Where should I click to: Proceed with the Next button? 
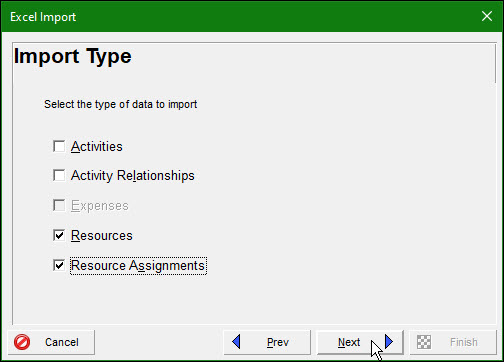point(360,342)
